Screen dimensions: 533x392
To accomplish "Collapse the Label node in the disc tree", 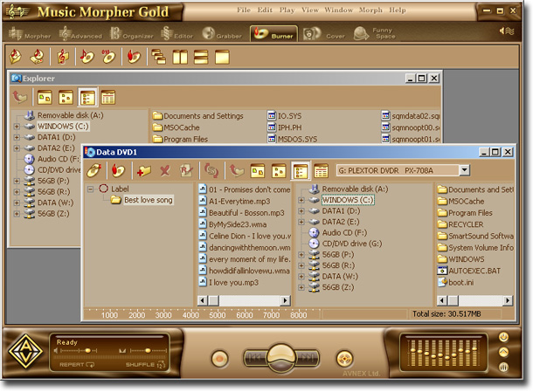I will [x=91, y=189].
